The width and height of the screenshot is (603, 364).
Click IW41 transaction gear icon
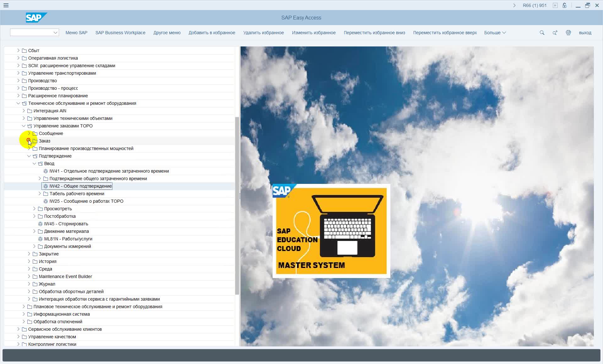pyautogui.click(x=46, y=171)
